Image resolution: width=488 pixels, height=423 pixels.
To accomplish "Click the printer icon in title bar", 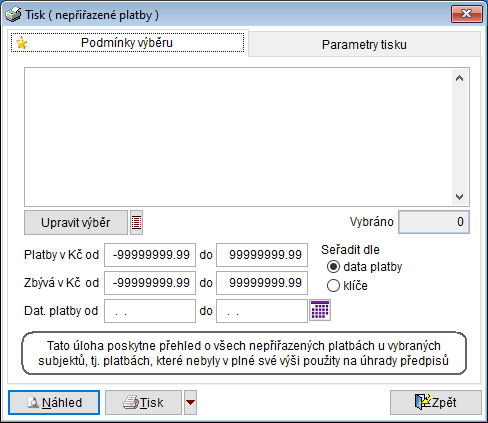I will click(x=13, y=15).
